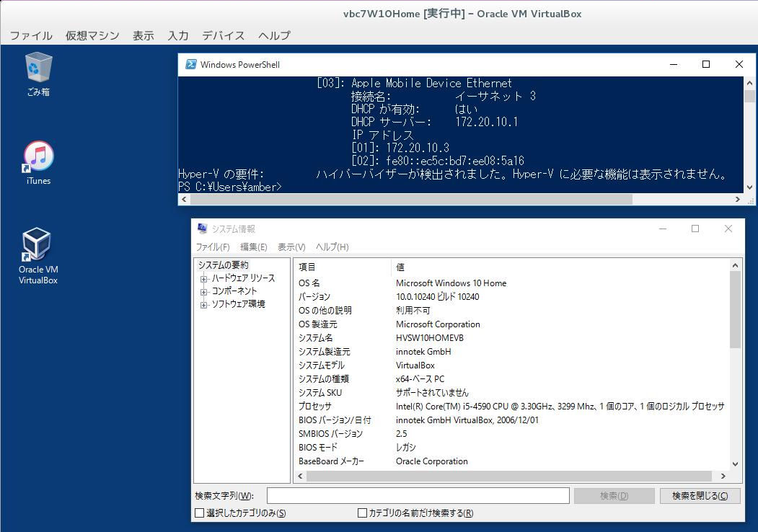
Task: Select the ハードウェア リソース tree label
Action: [243, 278]
